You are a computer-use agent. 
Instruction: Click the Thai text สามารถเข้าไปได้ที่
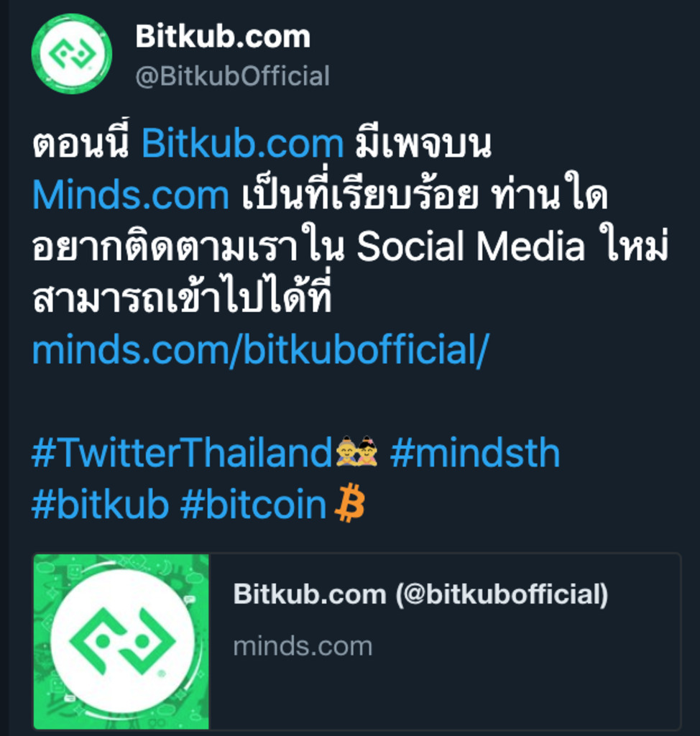coord(182,299)
